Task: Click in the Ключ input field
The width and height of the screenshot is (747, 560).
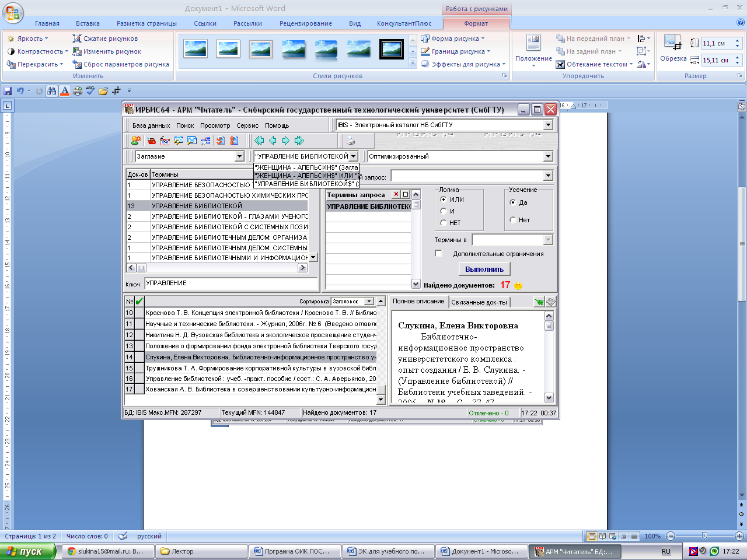Action: [231, 283]
